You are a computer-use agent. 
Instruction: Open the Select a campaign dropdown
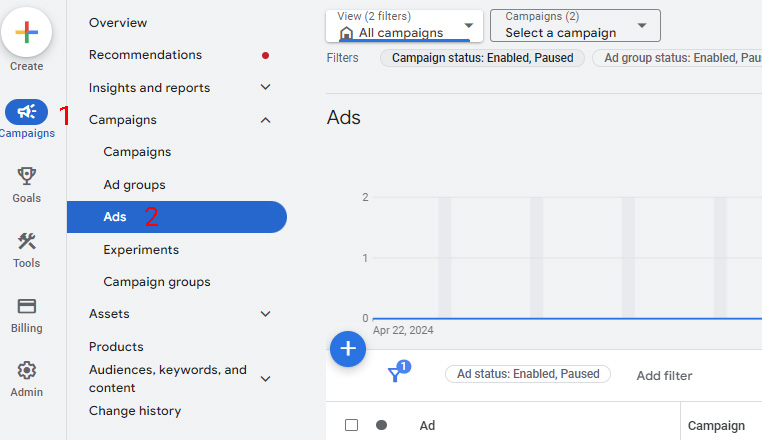(x=575, y=26)
